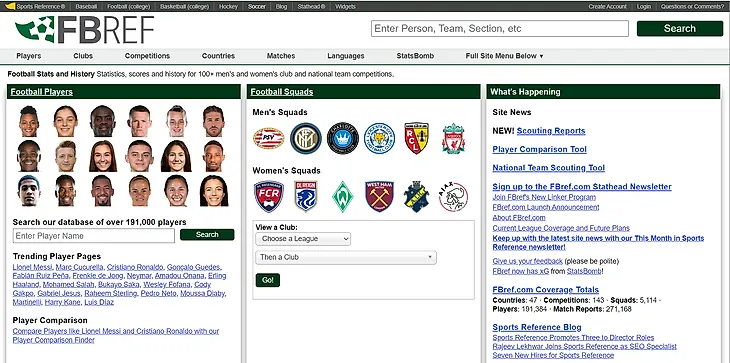Open Join FBref's New Linker Program

tap(544, 197)
